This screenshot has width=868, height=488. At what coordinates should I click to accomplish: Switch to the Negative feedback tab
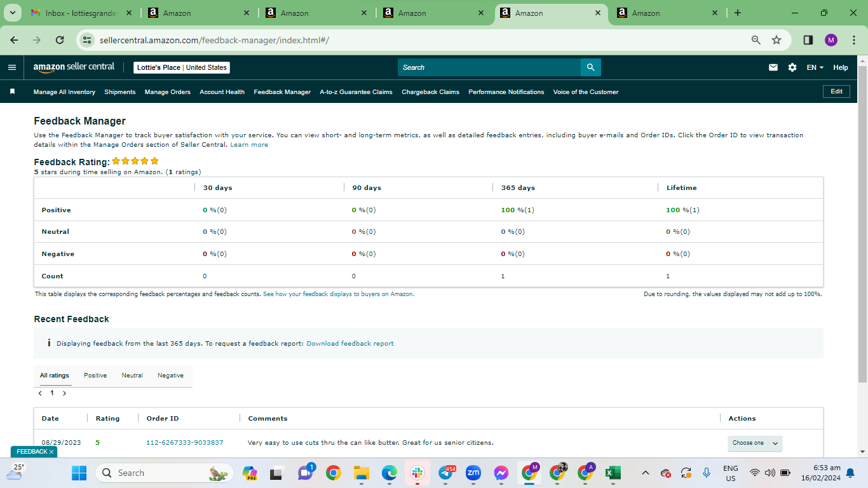(170, 376)
